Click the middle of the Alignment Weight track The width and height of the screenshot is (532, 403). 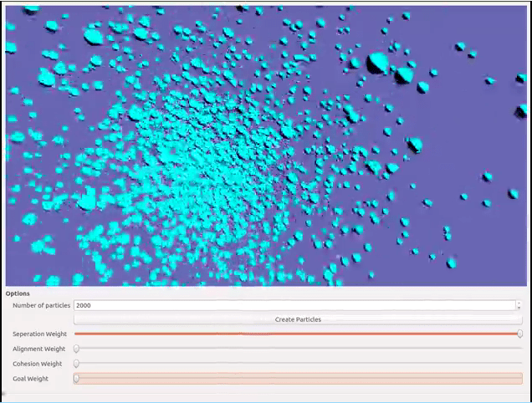tap(298, 349)
